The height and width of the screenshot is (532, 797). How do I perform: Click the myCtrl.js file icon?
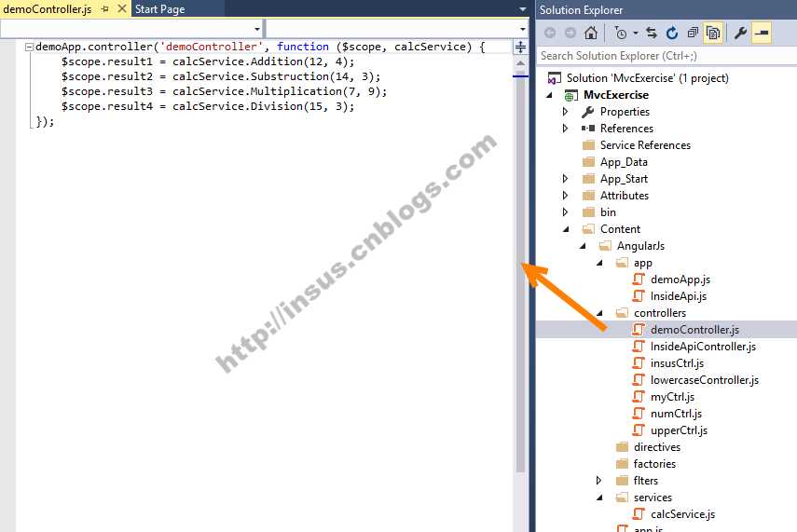tap(639, 397)
